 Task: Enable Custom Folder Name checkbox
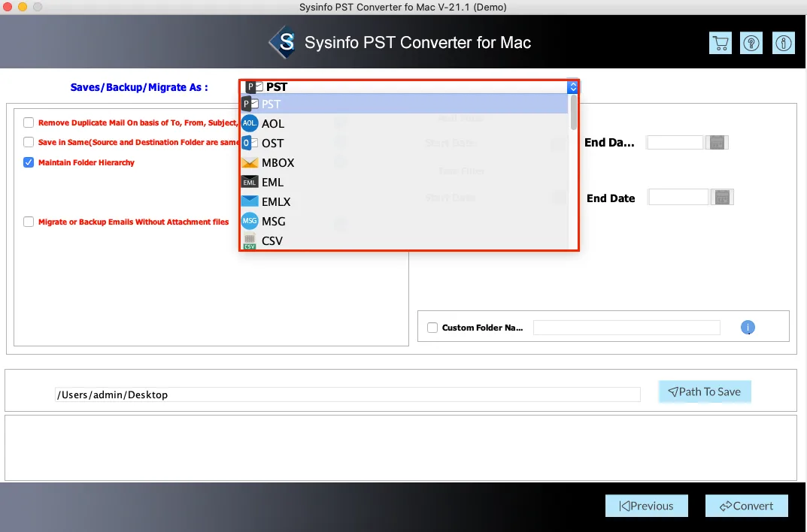pyautogui.click(x=432, y=328)
